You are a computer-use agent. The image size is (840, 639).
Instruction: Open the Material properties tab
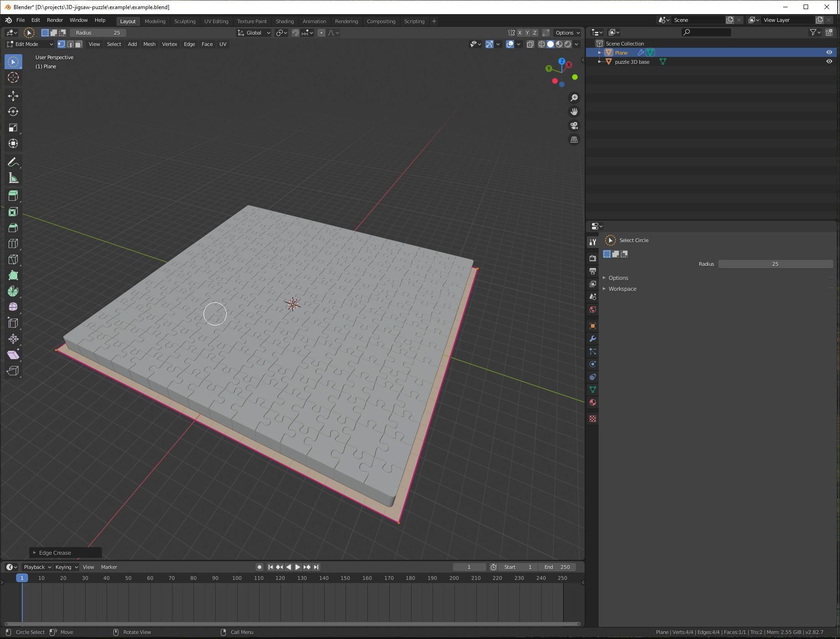point(592,402)
